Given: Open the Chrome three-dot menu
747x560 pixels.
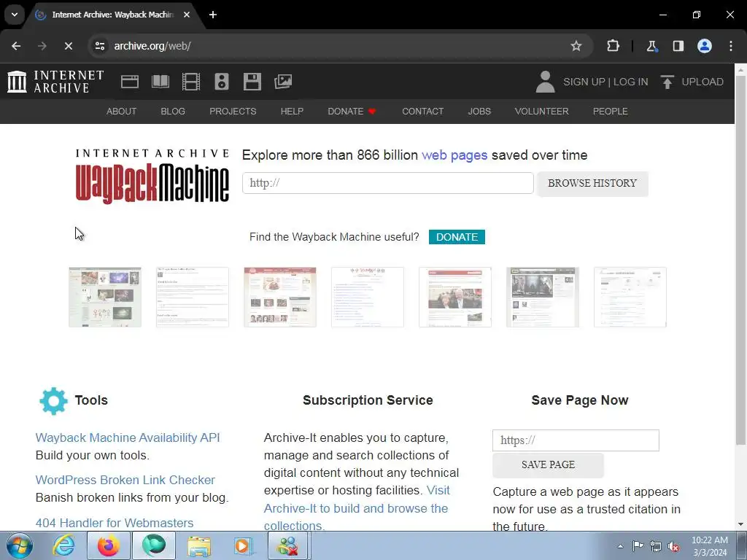Looking at the screenshot, I should [731, 46].
